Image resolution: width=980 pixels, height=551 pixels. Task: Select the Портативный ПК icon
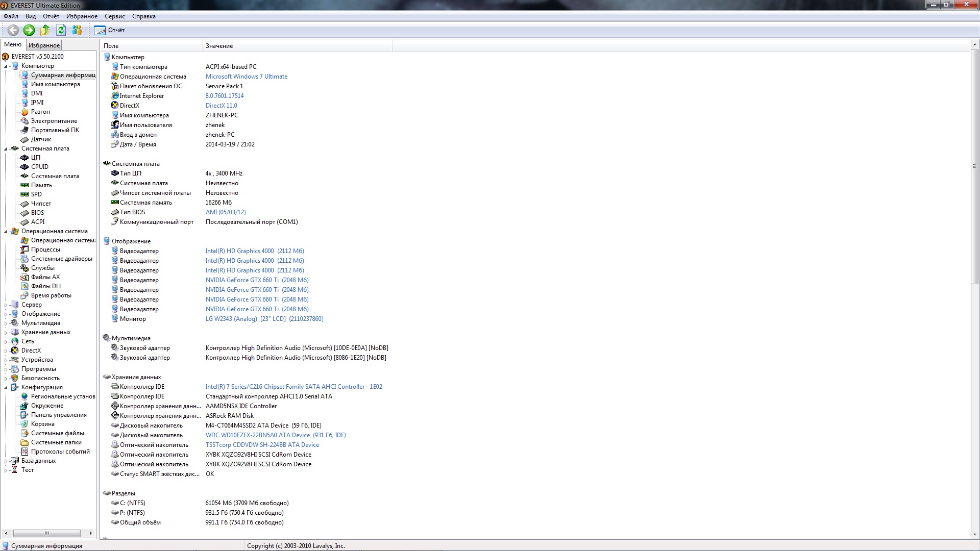(x=24, y=130)
